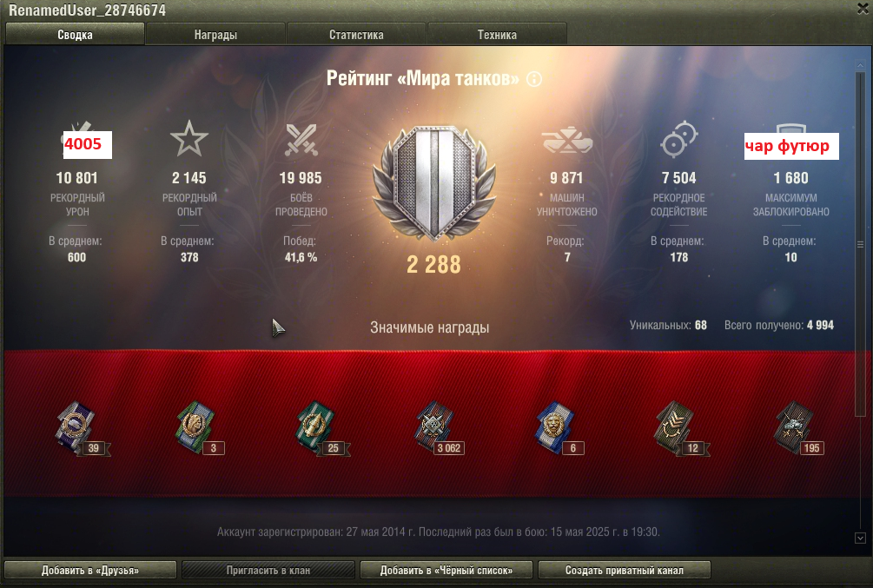Close the player profile window
873x588 pixels.
click(863, 9)
